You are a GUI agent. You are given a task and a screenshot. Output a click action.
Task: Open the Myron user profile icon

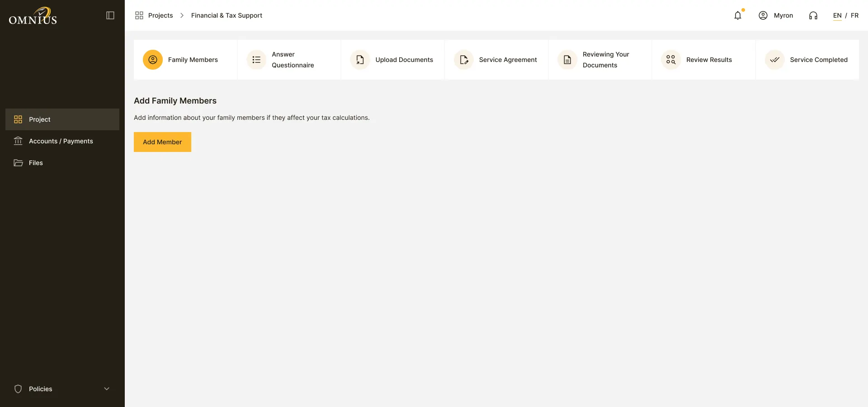[x=763, y=15]
